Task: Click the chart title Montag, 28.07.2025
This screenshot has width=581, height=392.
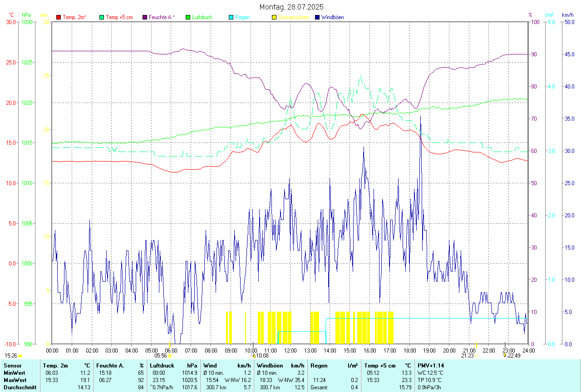Action: [x=291, y=7]
